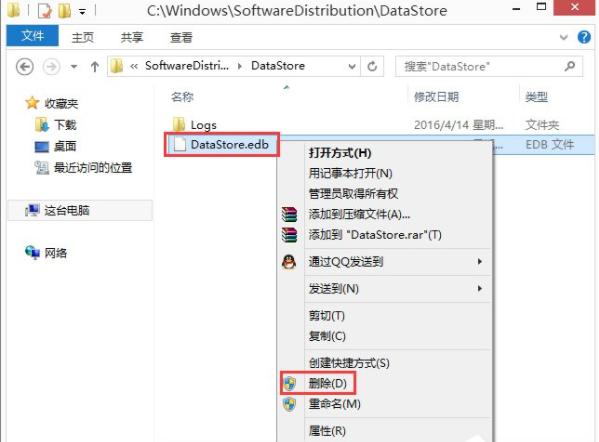Viewport: 599px width, 442px height.
Task: Expand the ribbon with the chevron
Action: coord(563,37)
